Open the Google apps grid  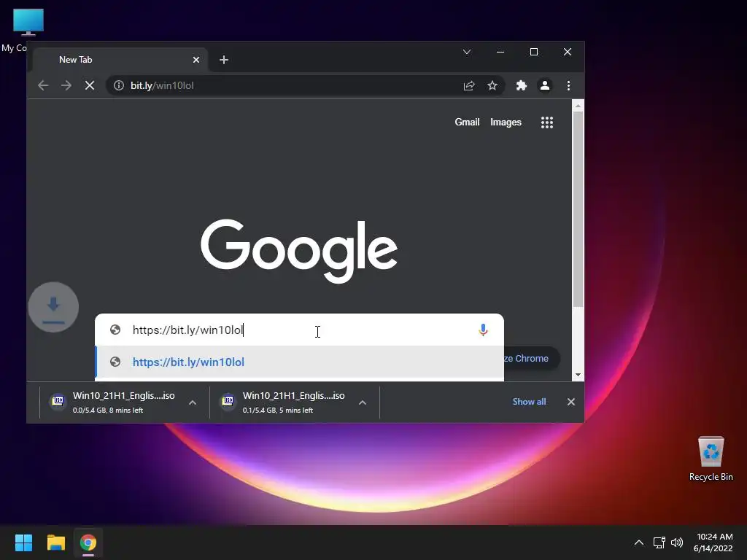[x=547, y=122]
